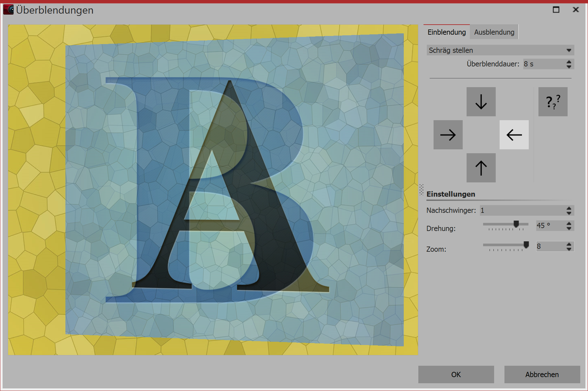Switch to the Einblendung tab
588x391 pixels.
[x=447, y=32]
